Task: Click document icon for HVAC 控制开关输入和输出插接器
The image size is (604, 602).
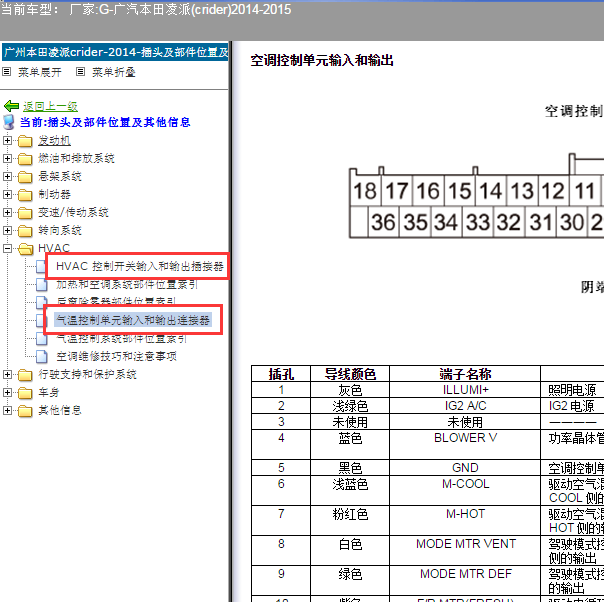Action: [x=41, y=266]
